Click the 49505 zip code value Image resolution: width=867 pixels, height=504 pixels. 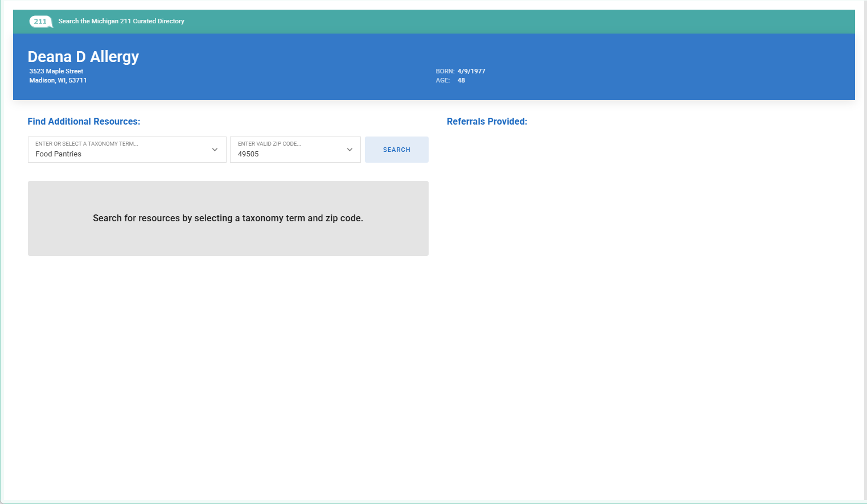click(x=248, y=154)
